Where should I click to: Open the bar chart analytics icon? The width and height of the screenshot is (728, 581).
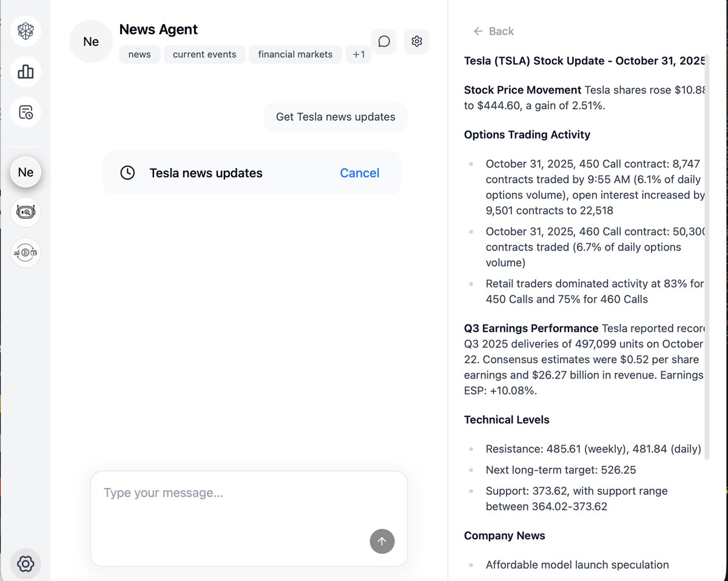(x=25, y=71)
